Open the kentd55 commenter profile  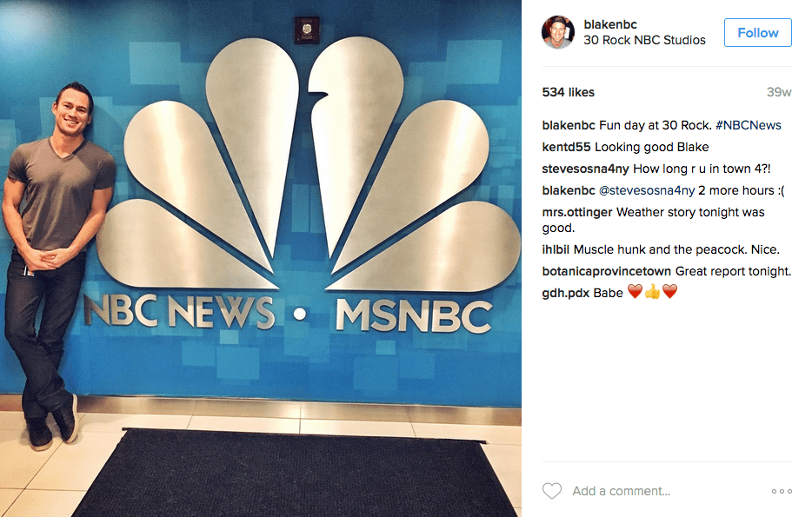566,147
